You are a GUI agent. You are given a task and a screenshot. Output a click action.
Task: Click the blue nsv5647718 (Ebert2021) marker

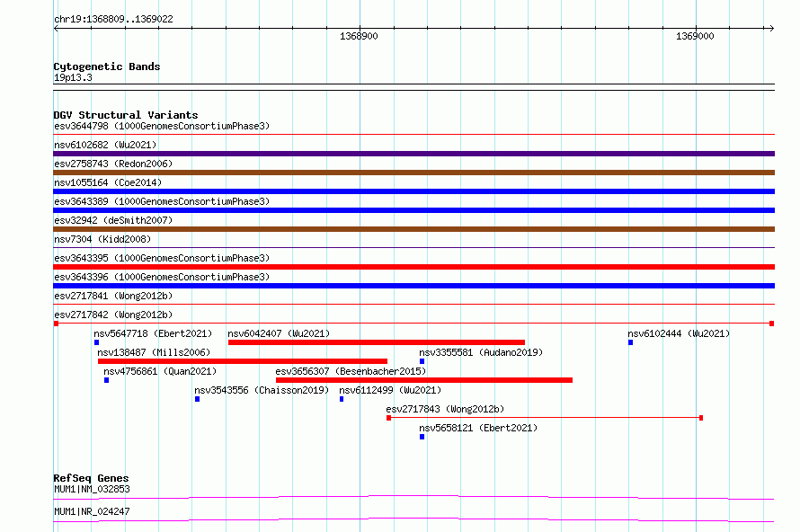click(x=96, y=342)
